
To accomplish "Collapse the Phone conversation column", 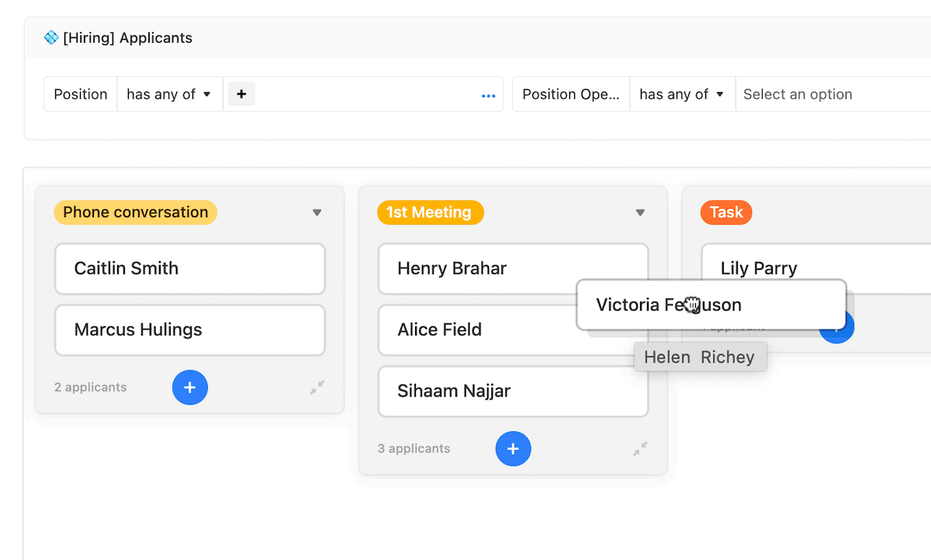I will tap(317, 388).
